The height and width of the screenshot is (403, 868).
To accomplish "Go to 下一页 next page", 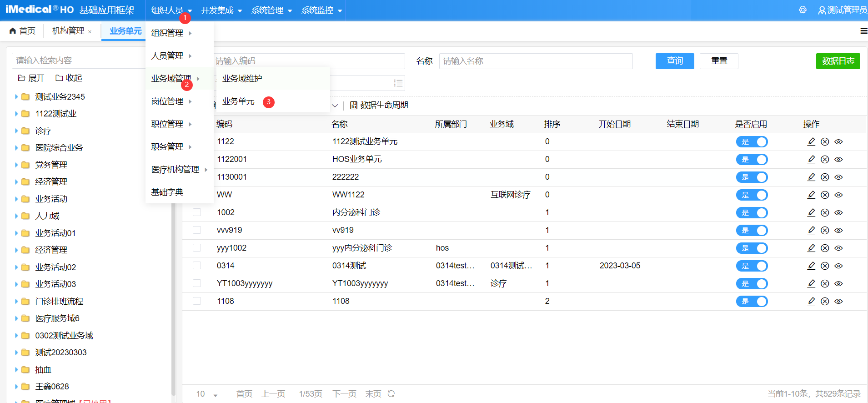I will (x=344, y=394).
